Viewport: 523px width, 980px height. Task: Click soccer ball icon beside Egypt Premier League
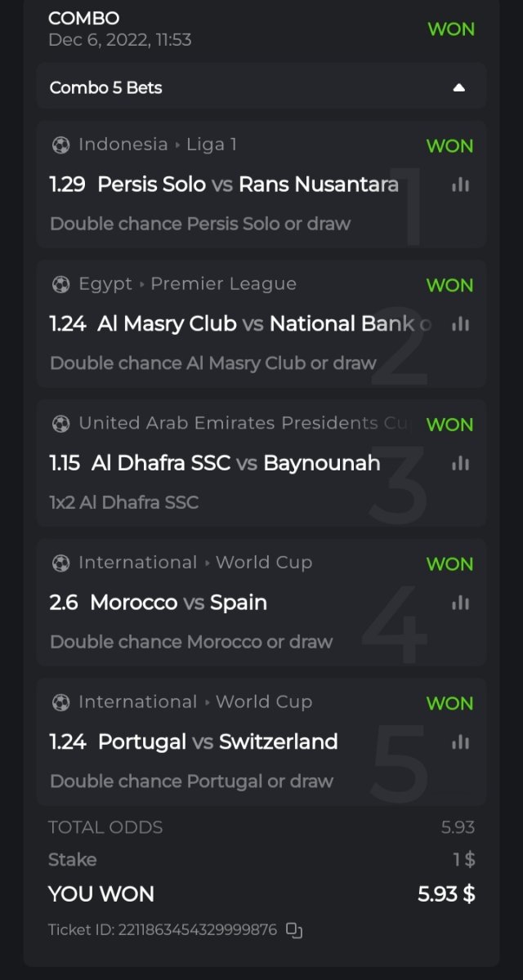61,284
